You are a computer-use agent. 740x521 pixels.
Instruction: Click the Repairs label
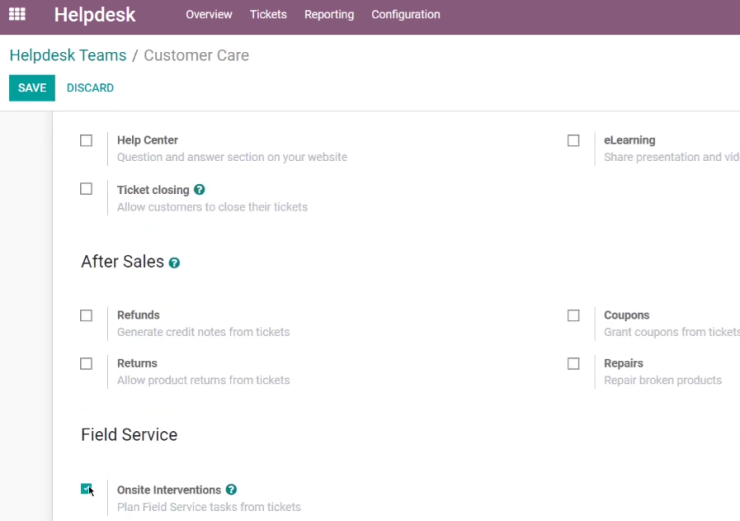click(x=623, y=363)
